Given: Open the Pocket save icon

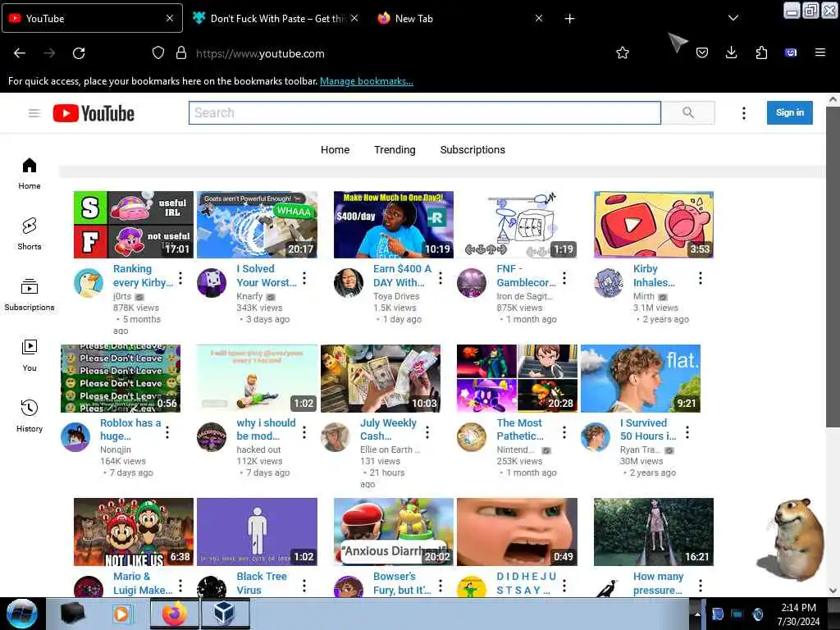Looking at the screenshot, I should point(702,53).
